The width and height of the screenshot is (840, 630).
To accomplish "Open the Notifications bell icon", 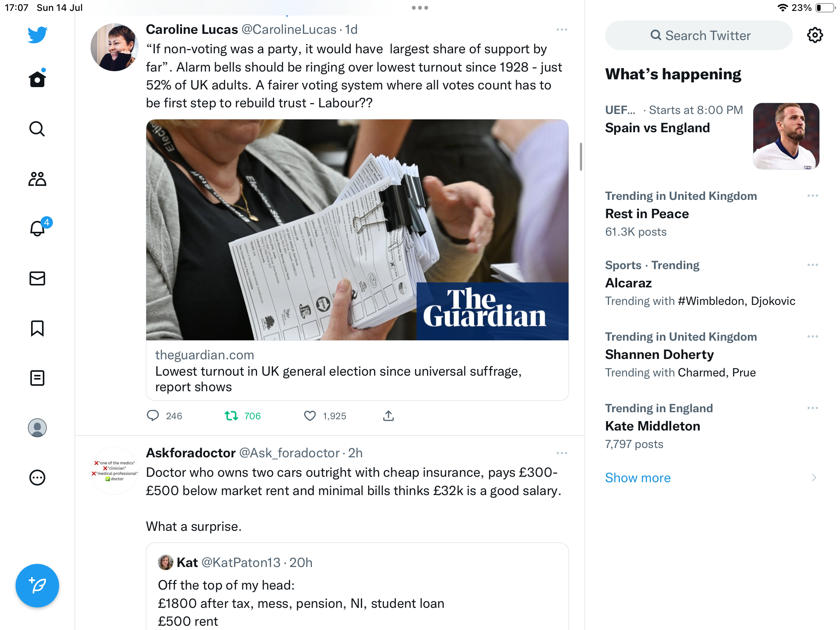I will 37,229.
